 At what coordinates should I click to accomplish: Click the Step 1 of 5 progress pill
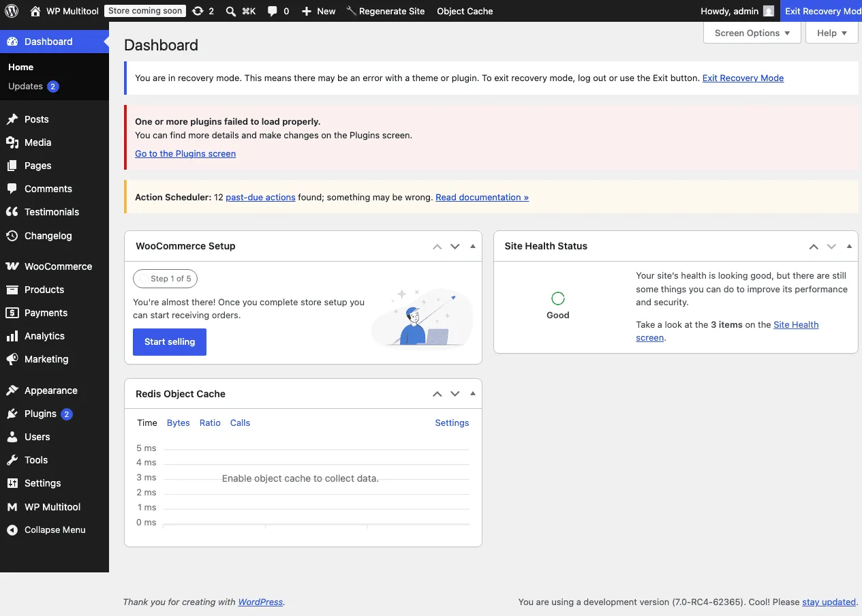click(166, 279)
